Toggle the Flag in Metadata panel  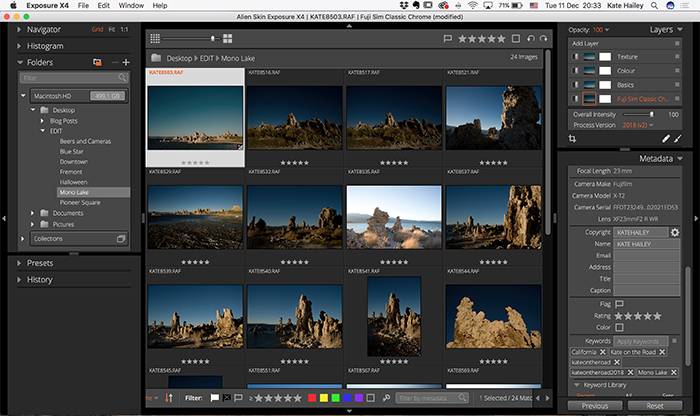[x=619, y=304]
